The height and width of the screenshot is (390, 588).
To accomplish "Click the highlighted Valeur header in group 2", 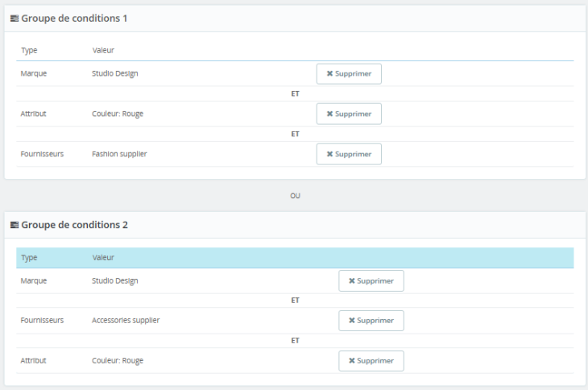I will tap(103, 258).
